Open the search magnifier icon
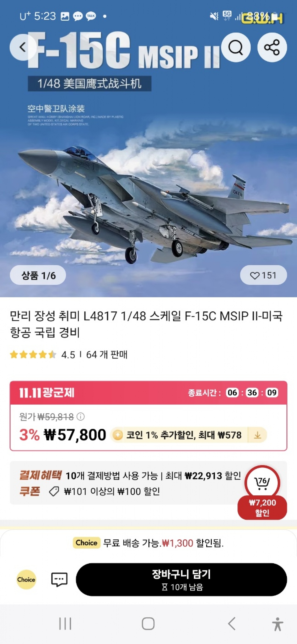 click(236, 47)
